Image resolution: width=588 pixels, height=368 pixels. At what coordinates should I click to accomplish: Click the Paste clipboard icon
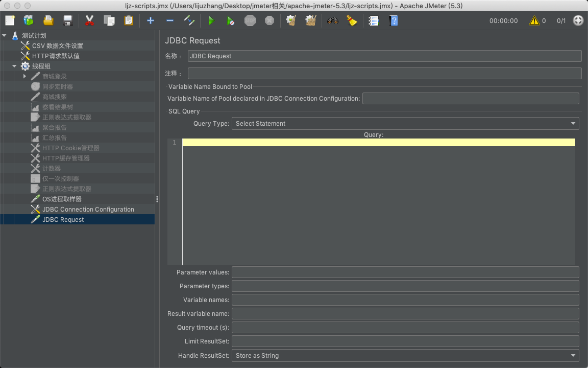[x=129, y=20]
